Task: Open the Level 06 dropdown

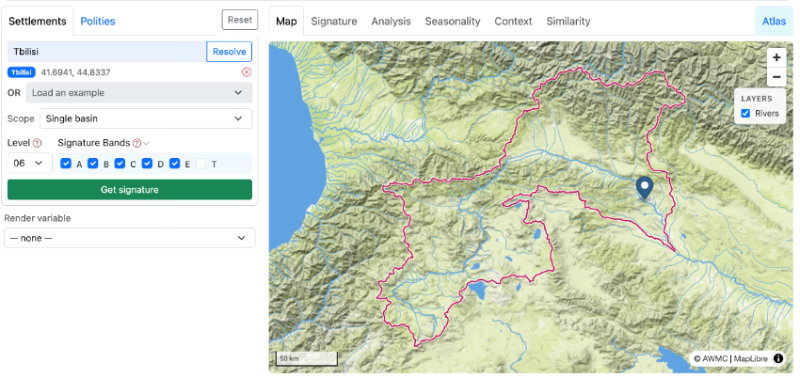Action: pyautogui.click(x=30, y=163)
